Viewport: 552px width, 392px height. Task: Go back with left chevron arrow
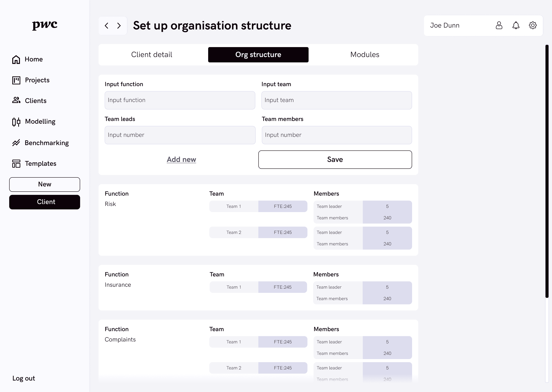coord(107,26)
